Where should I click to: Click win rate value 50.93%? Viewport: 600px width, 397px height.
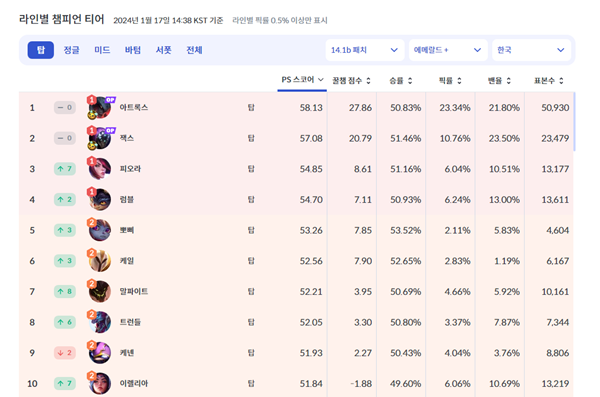[x=406, y=199]
